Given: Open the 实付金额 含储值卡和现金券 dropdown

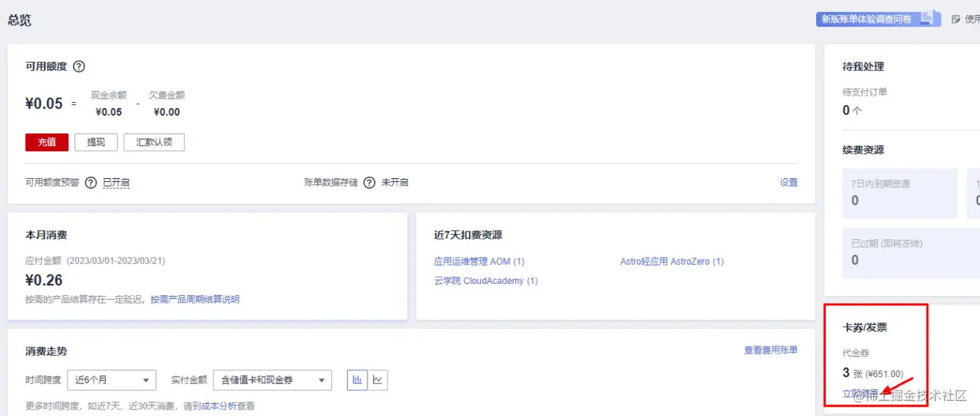Looking at the screenshot, I should click(x=272, y=380).
